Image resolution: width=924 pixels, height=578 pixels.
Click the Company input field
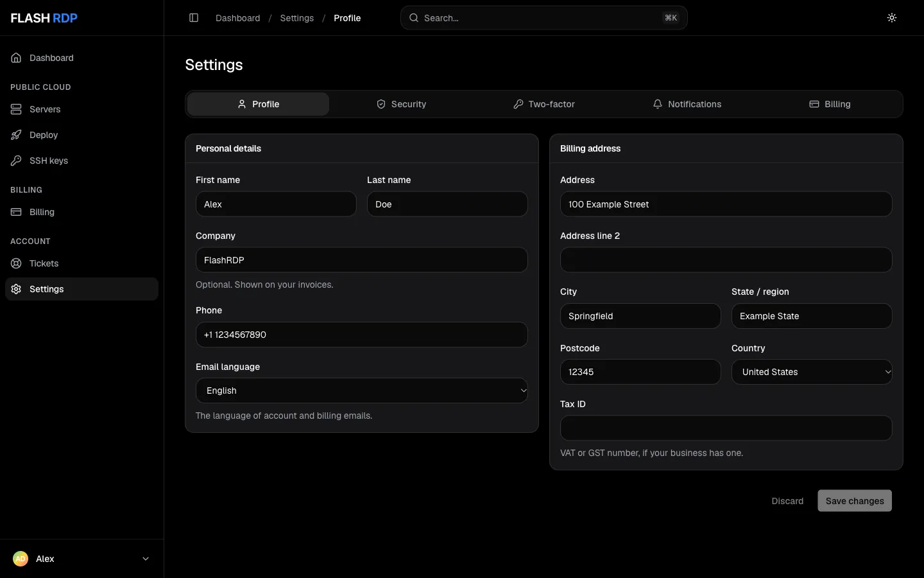[362, 260]
